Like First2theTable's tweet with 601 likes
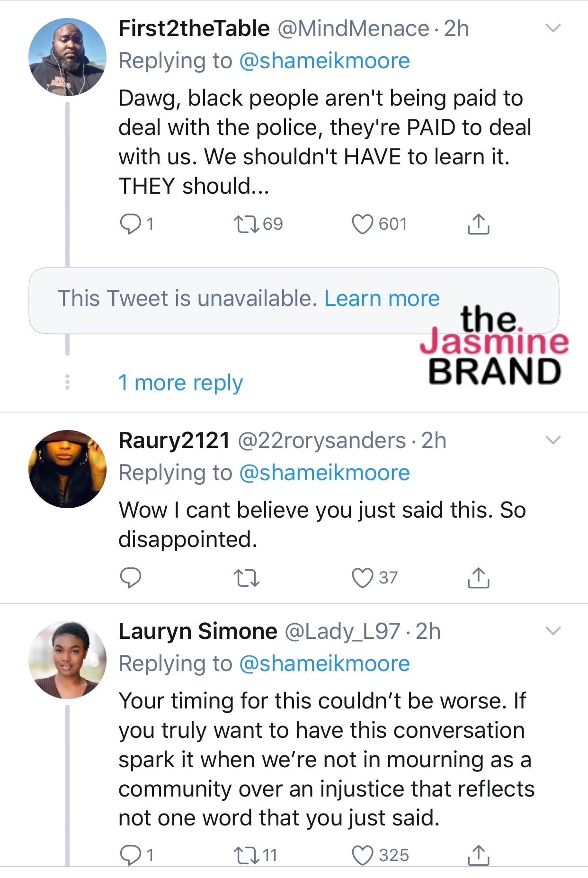This screenshot has height=878, width=588. (x=363, y=224)
